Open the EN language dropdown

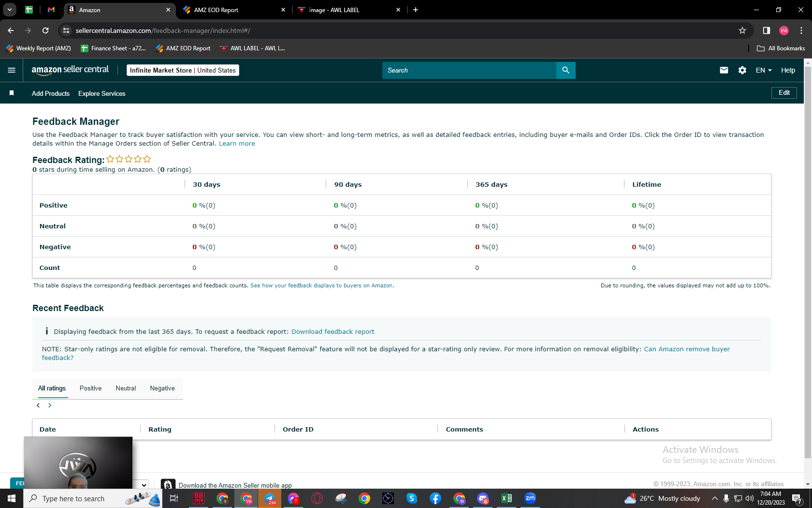pyautogui.click(x=764, y=70)
